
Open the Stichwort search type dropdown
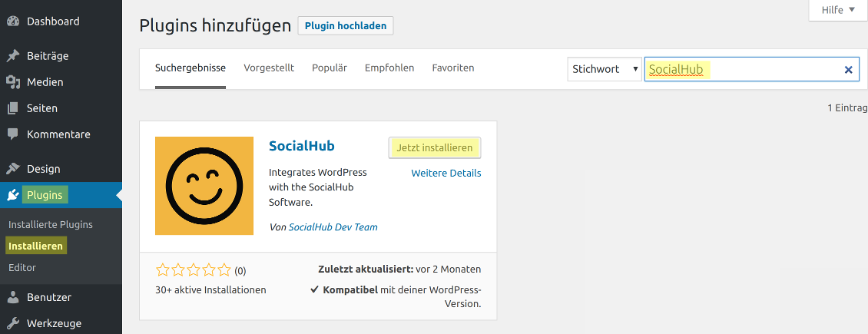(x=605, y=69)
